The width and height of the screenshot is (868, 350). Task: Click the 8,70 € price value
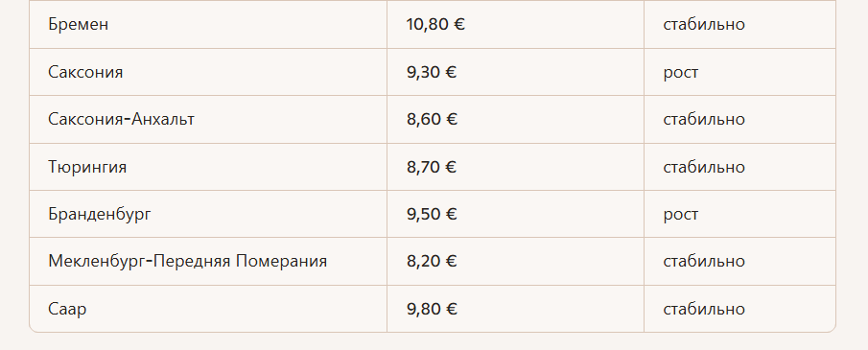(432, 167)
